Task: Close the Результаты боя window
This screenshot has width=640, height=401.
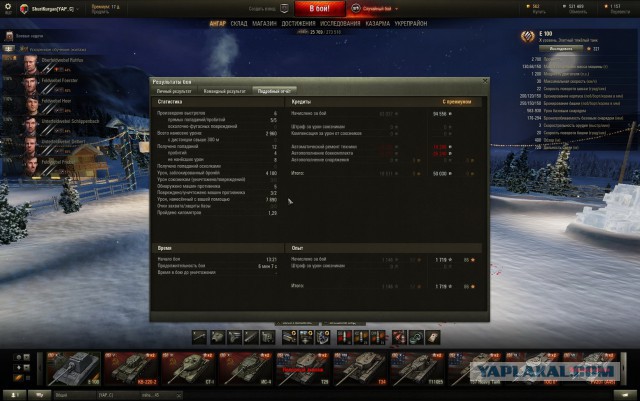Action: [485, 81]
